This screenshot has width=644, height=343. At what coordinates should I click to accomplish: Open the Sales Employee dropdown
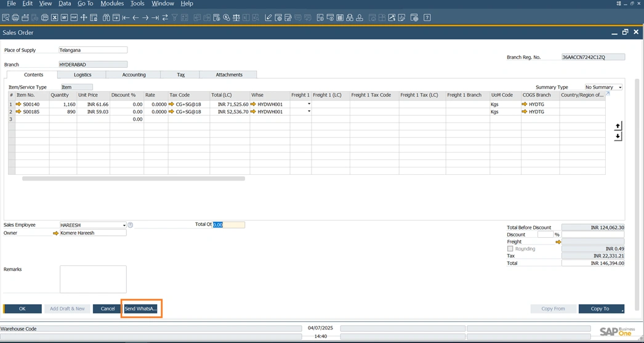click(x=124, y=225)
